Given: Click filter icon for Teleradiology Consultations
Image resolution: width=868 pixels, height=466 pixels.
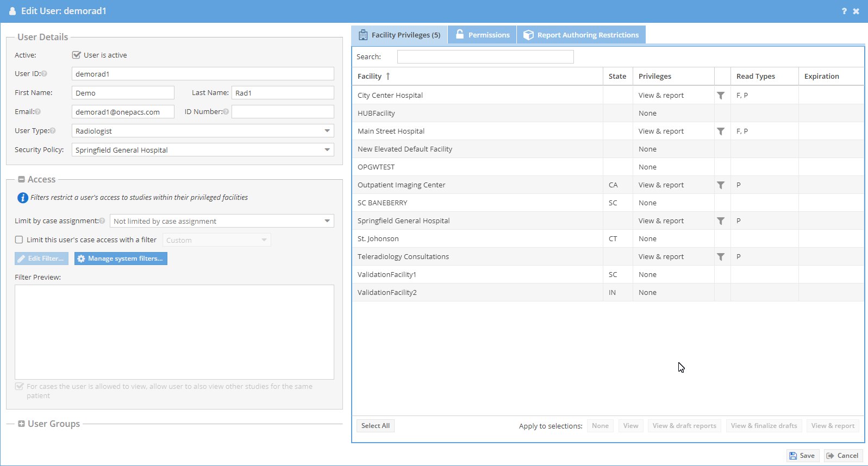Looking at the screenshot, I should pyautogui.click(x=721, y=257).
